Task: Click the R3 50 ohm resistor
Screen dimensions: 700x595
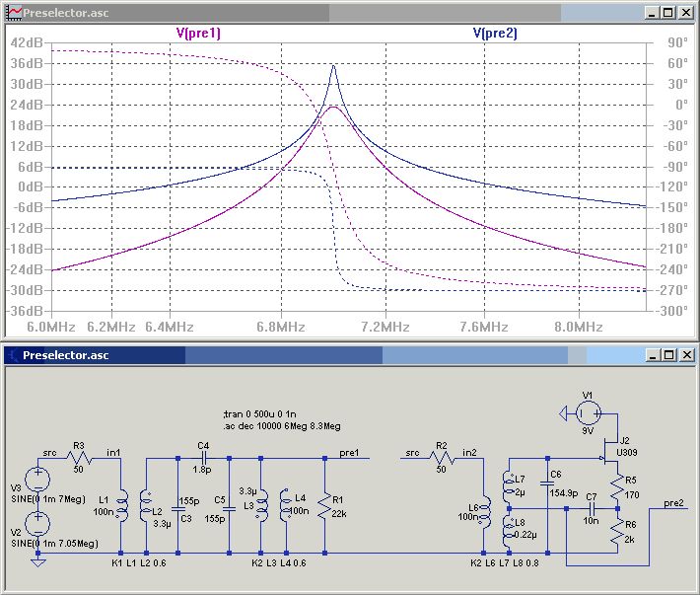Action: coord(80,459)
